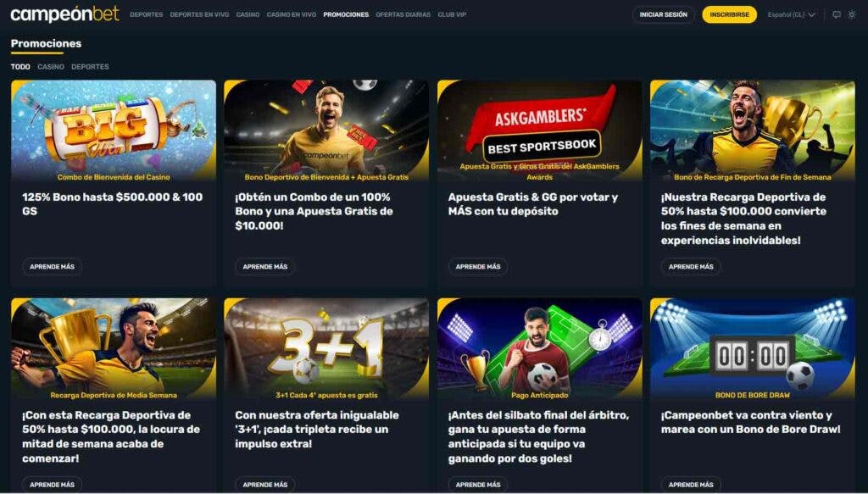This screenshot has width=868, height=494.
Task: Switch to the DEPORTES promotions tab
Action: tap(90, 66)
